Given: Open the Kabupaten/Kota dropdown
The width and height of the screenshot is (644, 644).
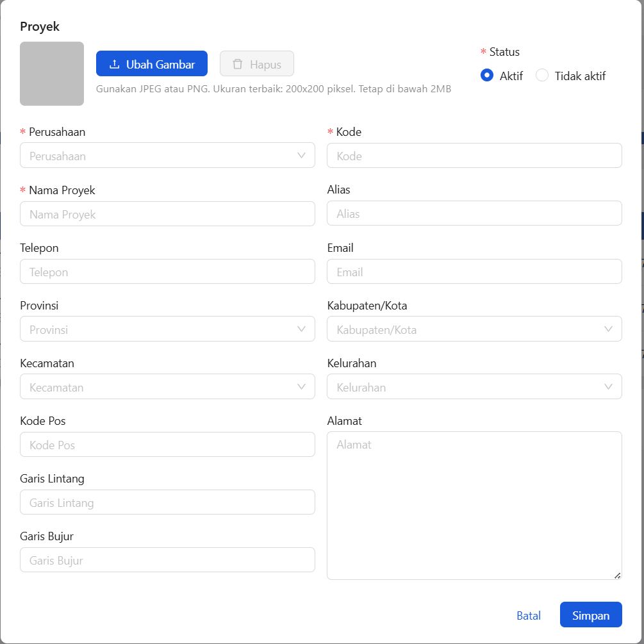Looking at the screenshot, I should pos(474,329).
